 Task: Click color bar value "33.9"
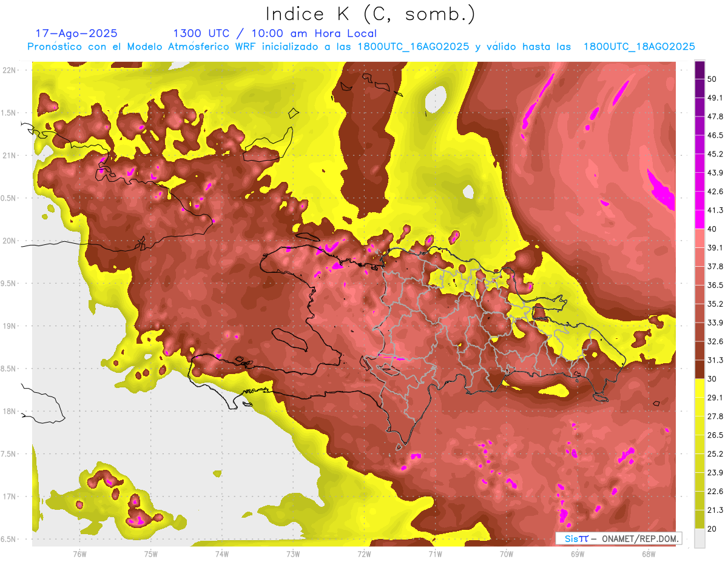pos(715,323)
